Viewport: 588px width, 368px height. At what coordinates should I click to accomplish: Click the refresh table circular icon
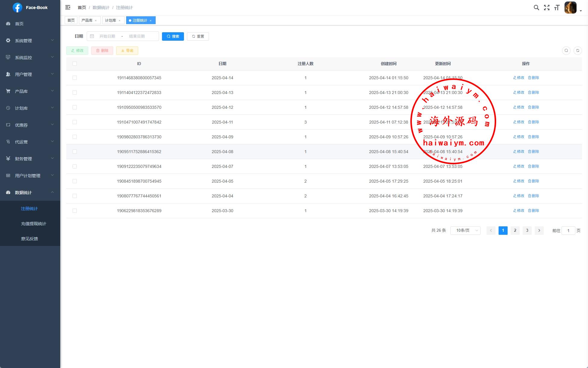pyautogui.click(x=577, y=51)
